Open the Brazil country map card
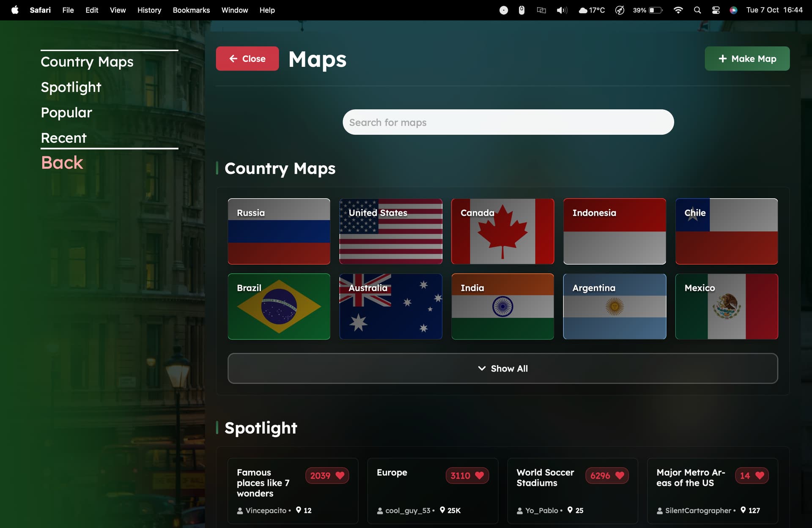The image size is (812, 528). click(279, 306)
